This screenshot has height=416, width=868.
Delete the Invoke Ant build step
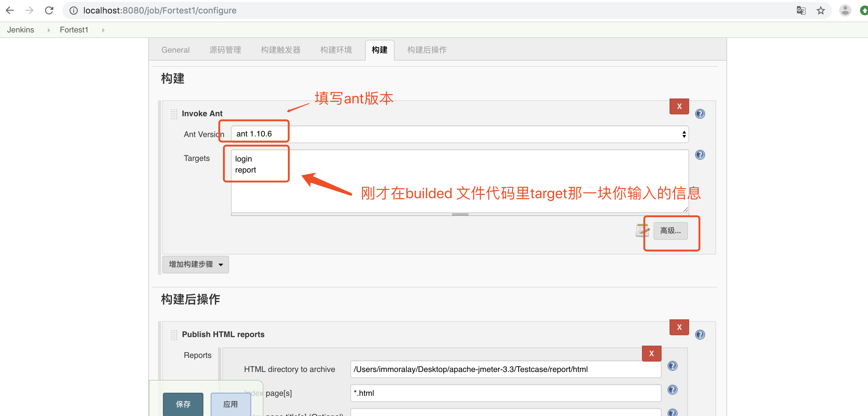coord(679,106)
